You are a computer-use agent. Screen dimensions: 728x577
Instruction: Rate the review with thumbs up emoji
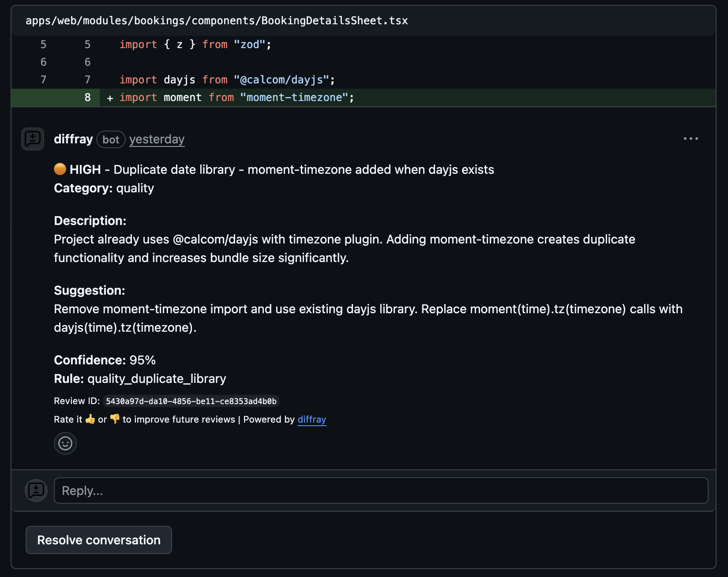[90, 419]
